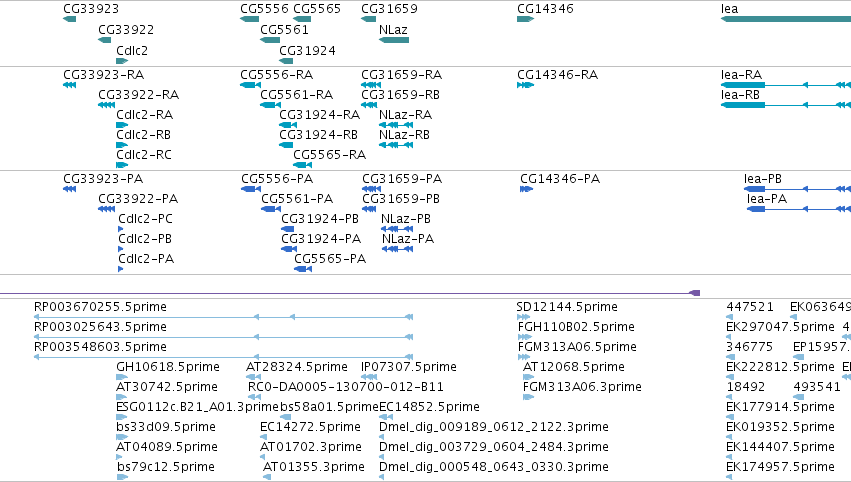851x482 pixels.
Task: Click protein lea-PB
Action: click(x=763, y=179)
